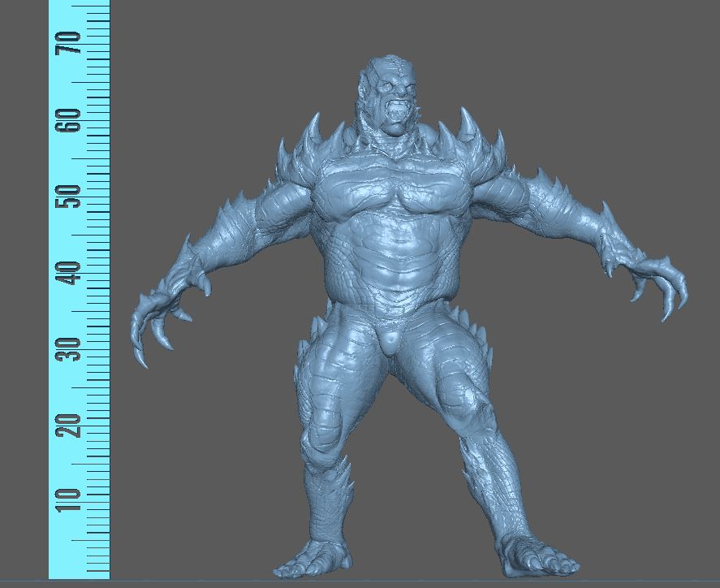Click the 60 mark on the ruler
Image resolution: width=720 pixels, height=588 pixels.
74,119
